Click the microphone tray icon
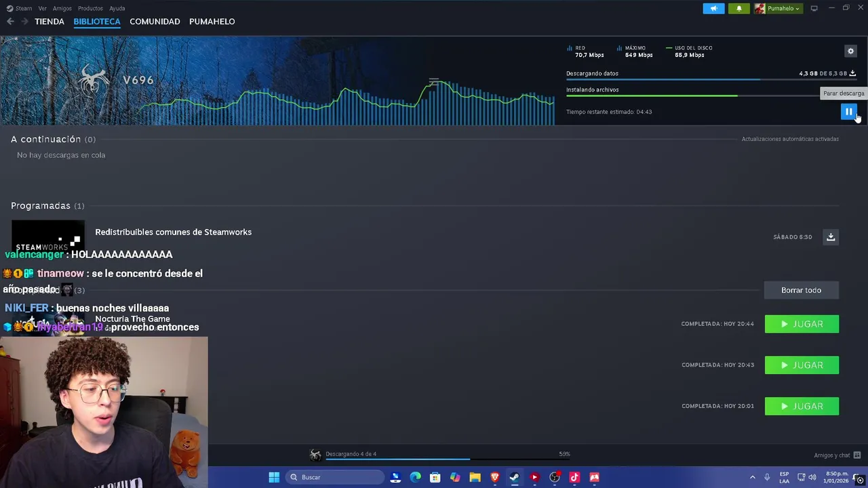Image resolution: width=868 pixels, height=488 pixels. [767, 477]
